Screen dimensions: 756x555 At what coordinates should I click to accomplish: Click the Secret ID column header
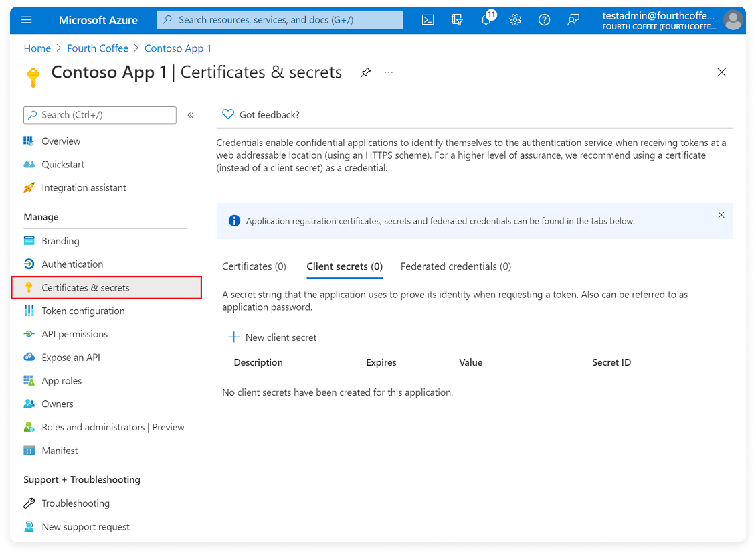(x=611, y=362)
